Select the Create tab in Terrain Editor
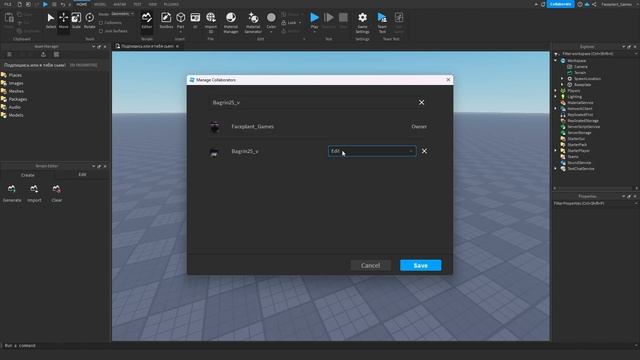Screen dimensions: 640x360 tap(28, 175)
